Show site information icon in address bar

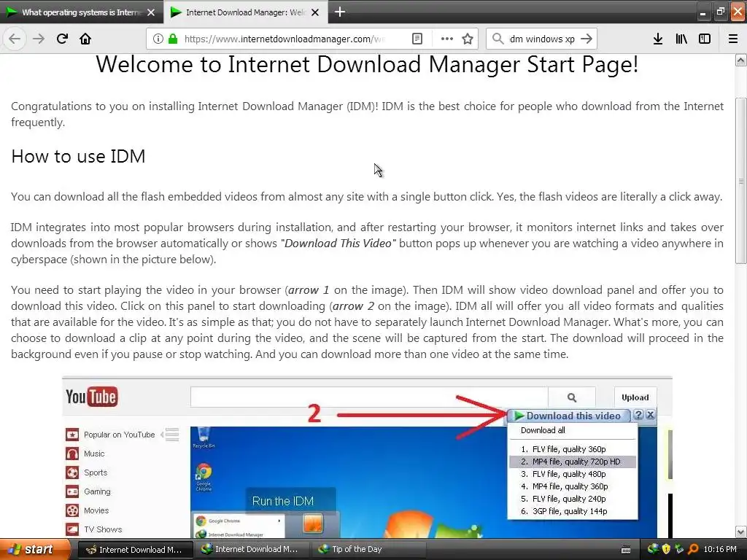[x=158, y=39]
